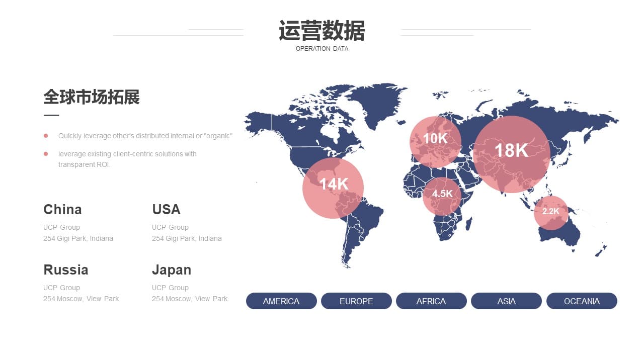Select the China heading text

pos(62,210)
